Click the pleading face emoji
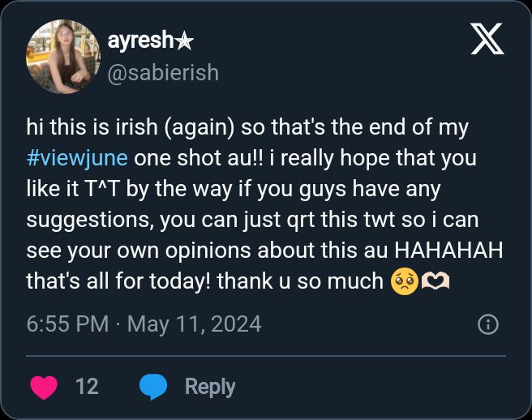Screen dimensions: 532x420 pos(403,281)
